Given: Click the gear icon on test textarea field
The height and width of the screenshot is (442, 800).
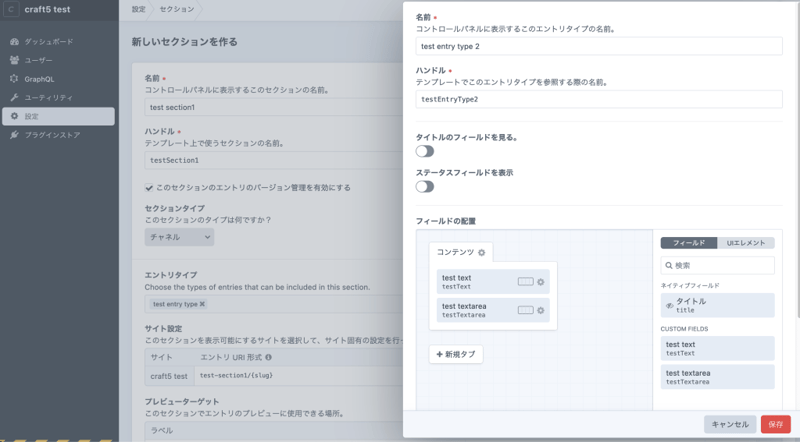Looking at the screenshot, I should (x=541, y=311).
